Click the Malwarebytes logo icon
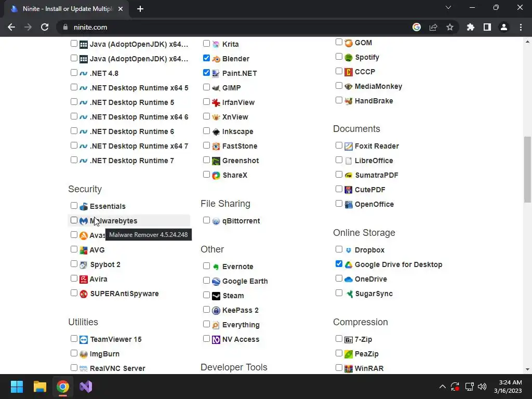 point(84,221)
